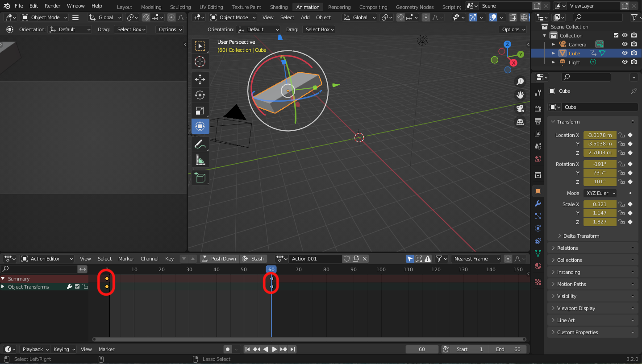Click the Location X value field

click(600, 135)
